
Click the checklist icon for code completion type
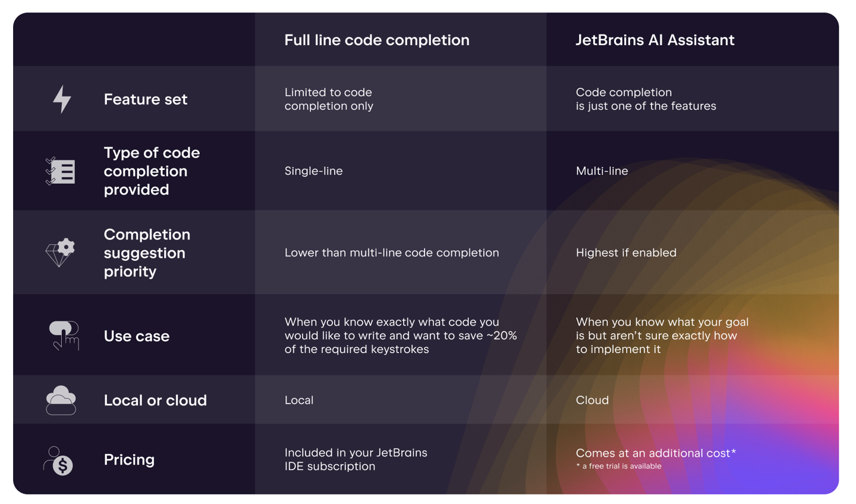60,171
